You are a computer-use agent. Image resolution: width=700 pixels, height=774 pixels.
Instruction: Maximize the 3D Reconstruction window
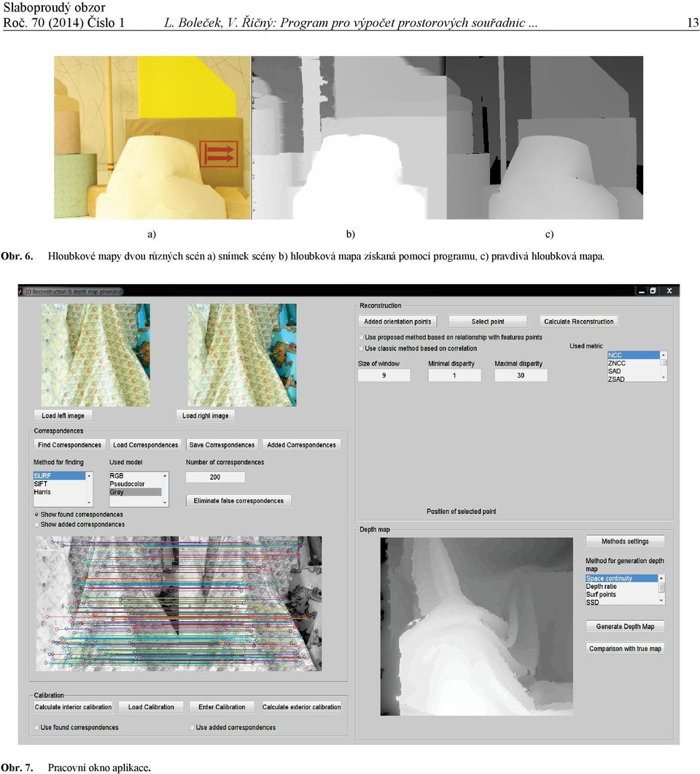[x=653, y=292]
